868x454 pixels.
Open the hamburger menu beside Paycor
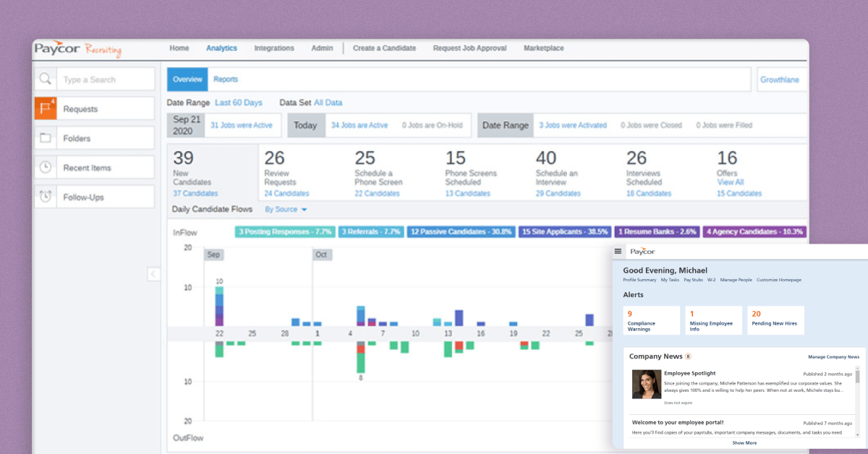618,252
